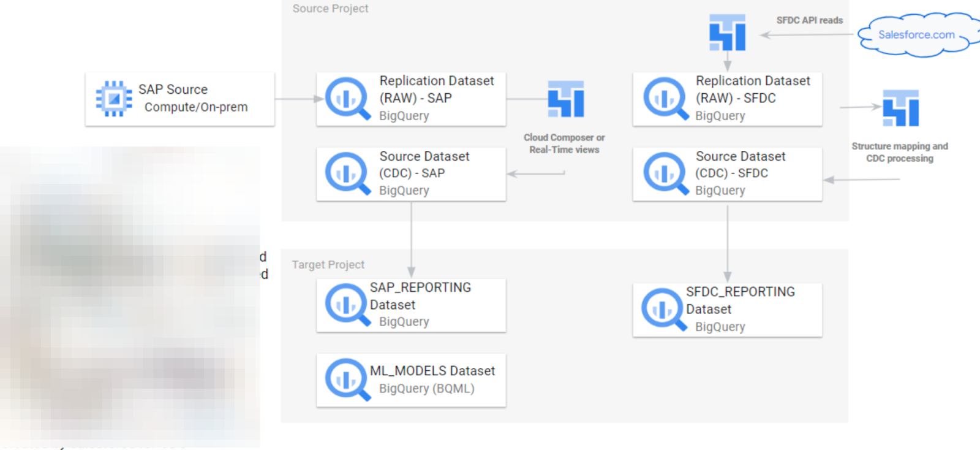The height and width of the screenshot is (450, 980).
Task: Select 'SAP Source' label text
Action: 173,90
